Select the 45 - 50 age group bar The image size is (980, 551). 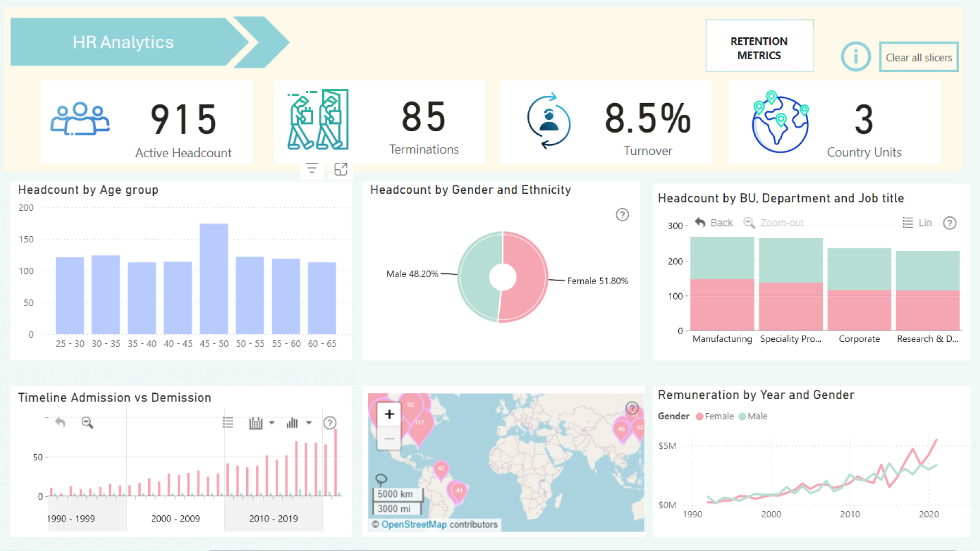214,279
